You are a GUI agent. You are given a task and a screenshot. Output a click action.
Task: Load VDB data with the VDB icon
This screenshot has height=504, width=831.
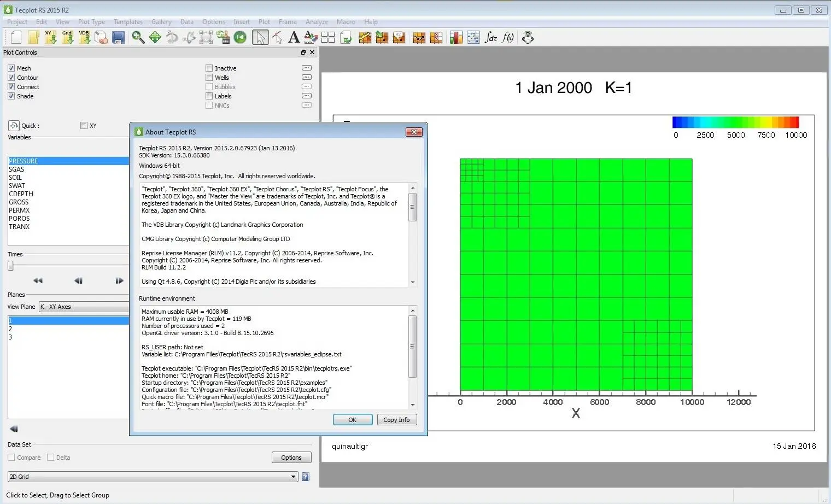tap(84, 37)
